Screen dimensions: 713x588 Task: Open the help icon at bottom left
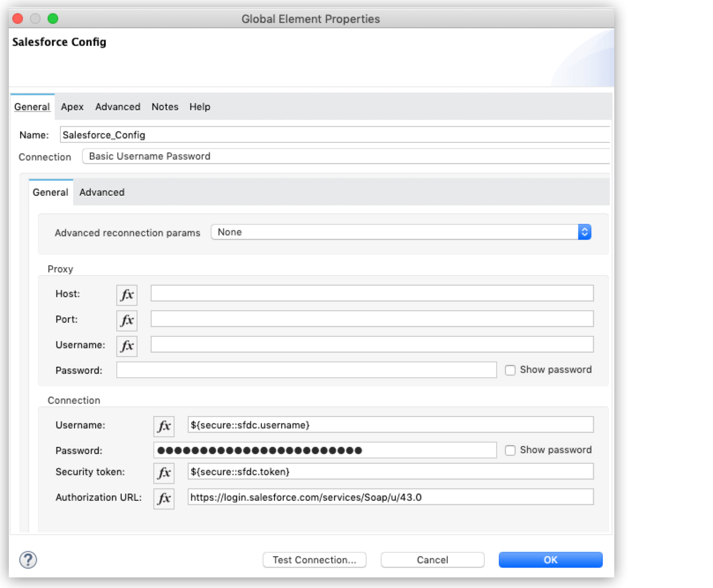coord(27,560)
